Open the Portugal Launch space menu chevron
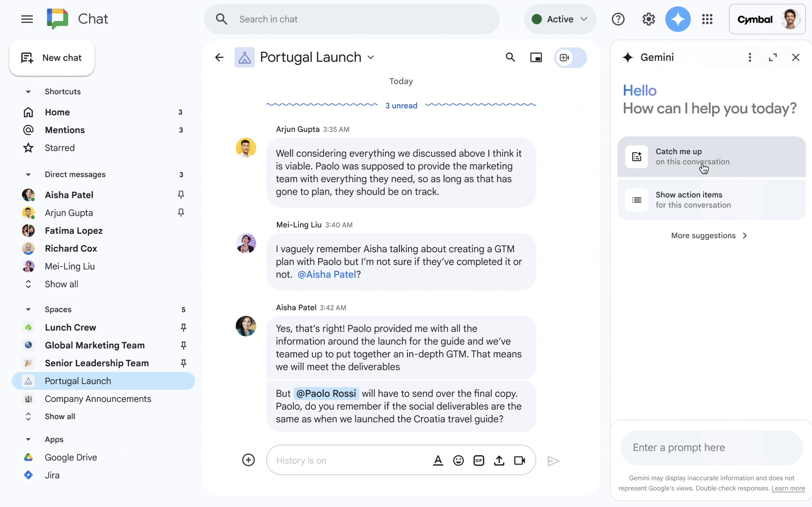 [x=371, y=57]
